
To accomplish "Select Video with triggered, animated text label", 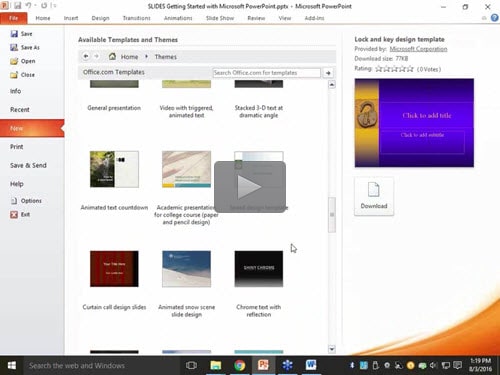I will pos(186,111).
